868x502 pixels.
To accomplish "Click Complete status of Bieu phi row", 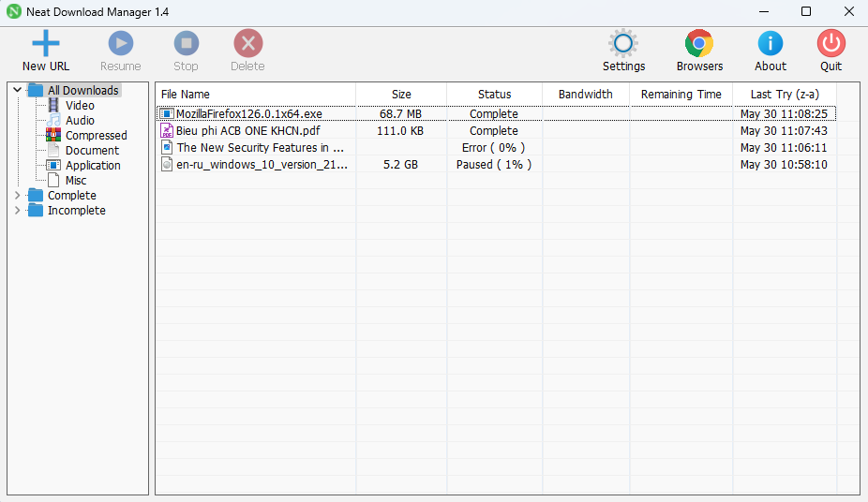I will (494, 130).
